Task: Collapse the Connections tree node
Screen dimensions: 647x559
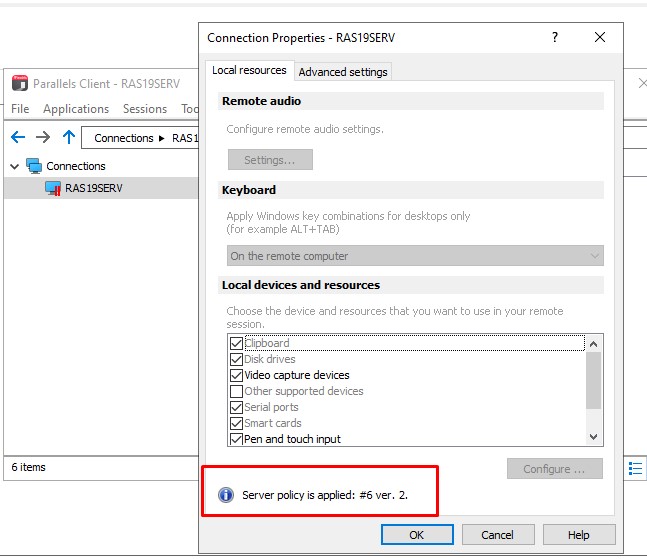Action: pyautogui.click(x=15, y=166)
